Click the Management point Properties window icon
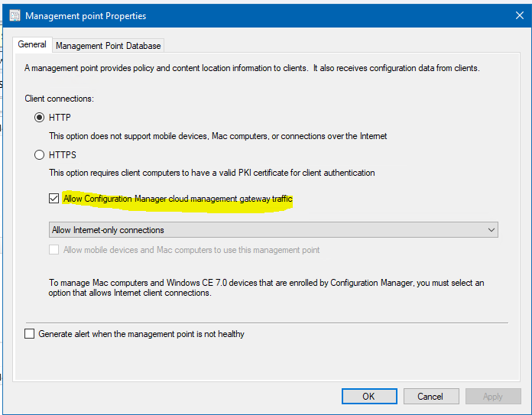The image size is (532, 415). (15, 15)
